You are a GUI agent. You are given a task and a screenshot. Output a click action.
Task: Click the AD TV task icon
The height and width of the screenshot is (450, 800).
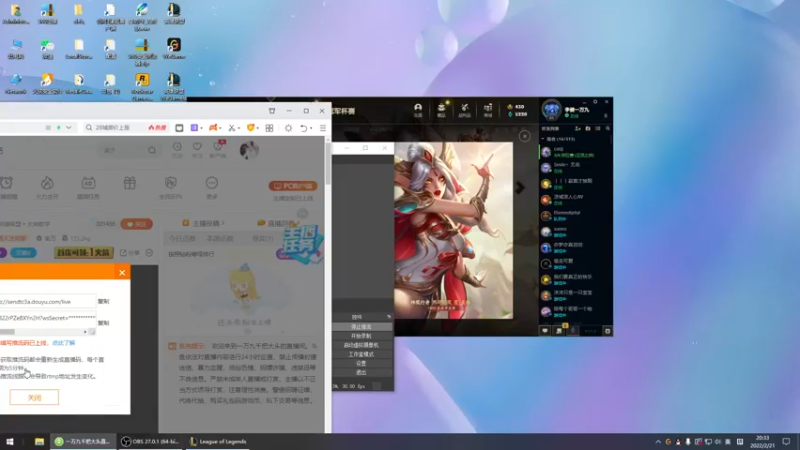[88, 183]
